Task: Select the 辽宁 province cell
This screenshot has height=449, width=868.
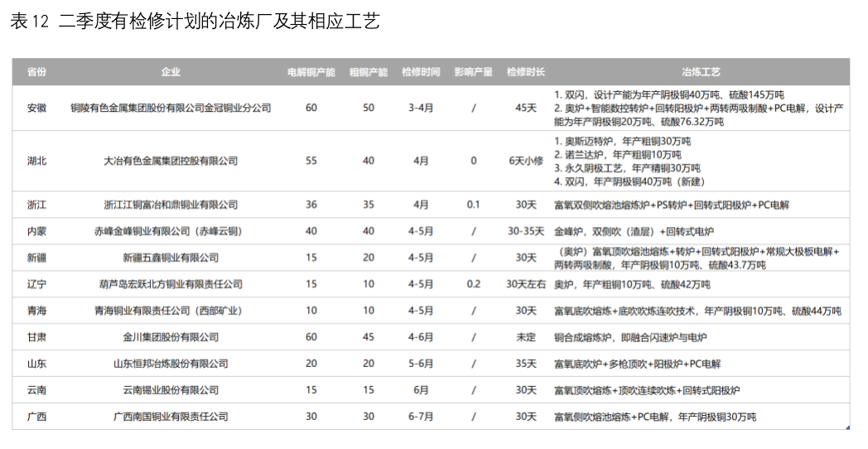Action: click(36, 285)
